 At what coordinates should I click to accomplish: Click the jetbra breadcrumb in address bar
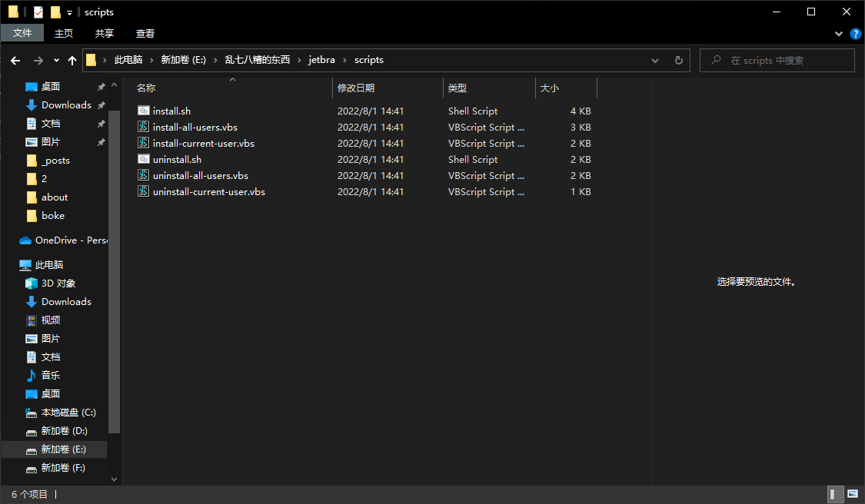click(321, 60)
